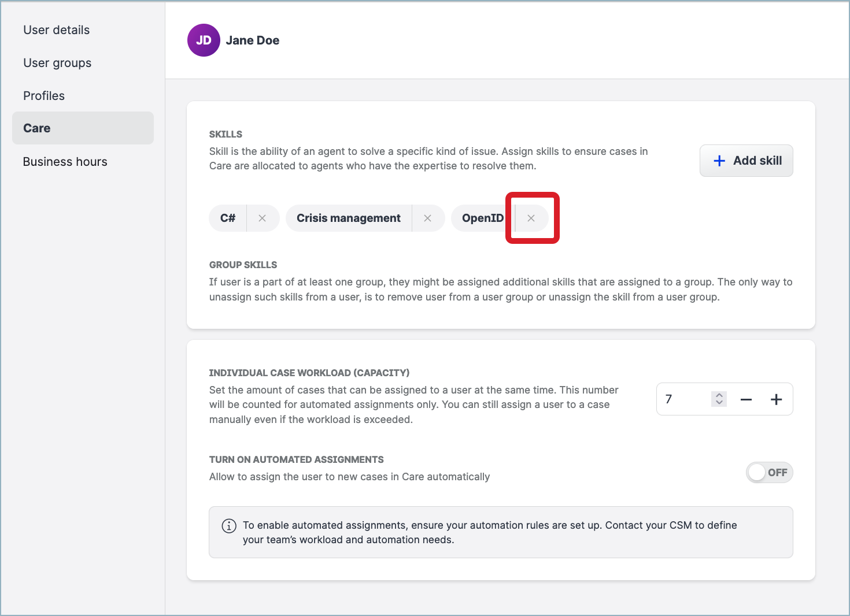Toggle automatic case assignment for Jane Doe
This screenshot has width=850, height=616.
tap(769, 472)
